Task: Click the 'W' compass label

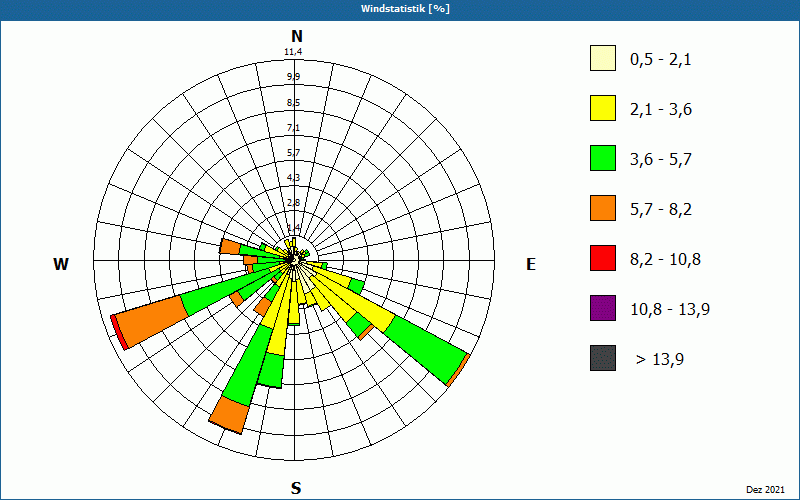Action: click(61, 264)
